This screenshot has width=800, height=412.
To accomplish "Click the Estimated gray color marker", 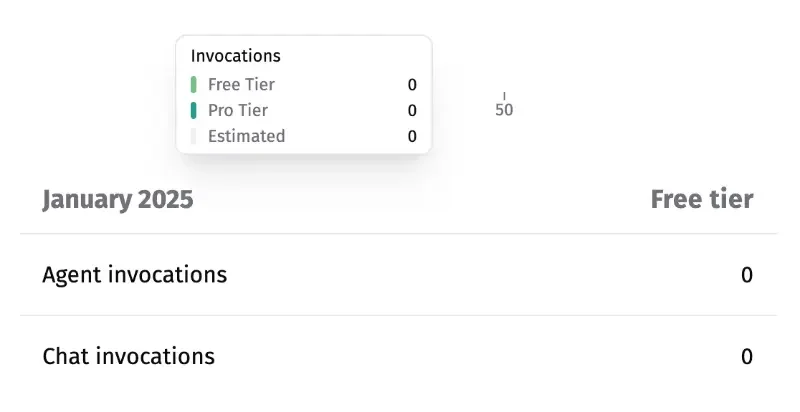I will pyautogui.click(x=193, y=136).
